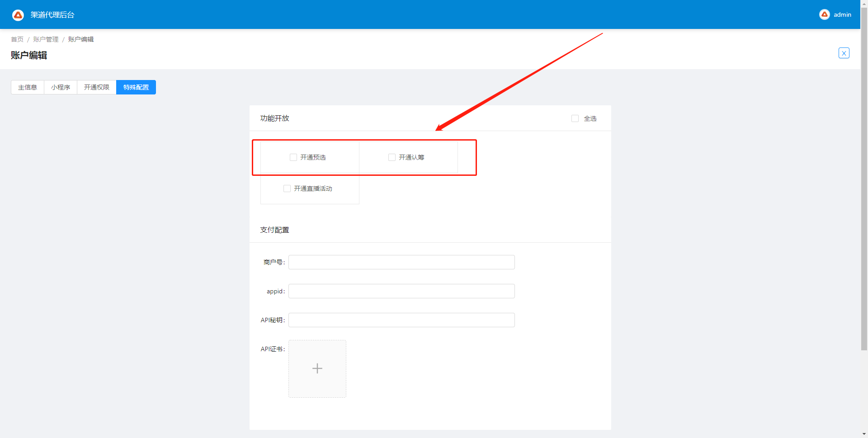868x438 pixels.
Task: Click the 支付配置 section heading
Action: pos(274,230)
